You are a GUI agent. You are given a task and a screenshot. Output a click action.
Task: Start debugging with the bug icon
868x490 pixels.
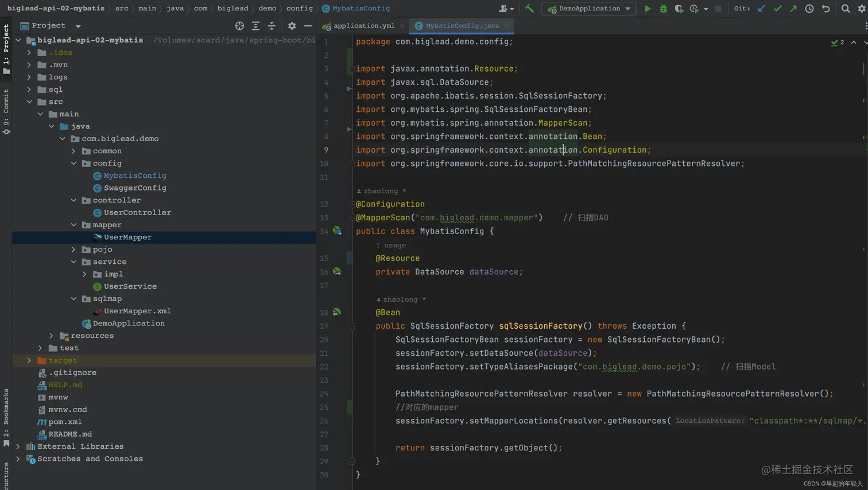pyautogui.click(x=663, y=9)
